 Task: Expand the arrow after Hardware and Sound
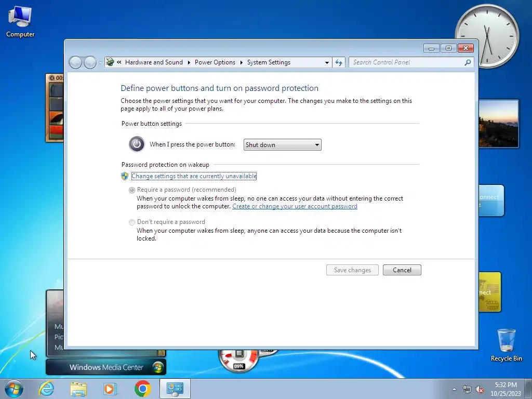point(189,62)
